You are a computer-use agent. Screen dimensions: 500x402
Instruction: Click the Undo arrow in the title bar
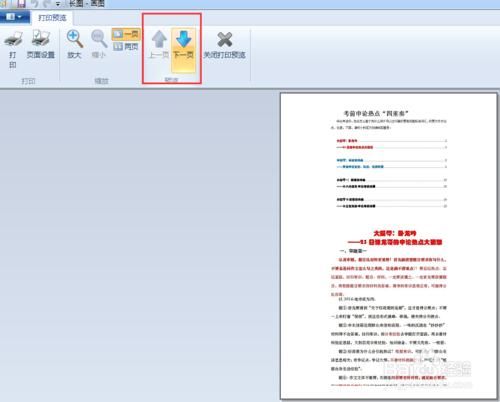coord(34,3)
